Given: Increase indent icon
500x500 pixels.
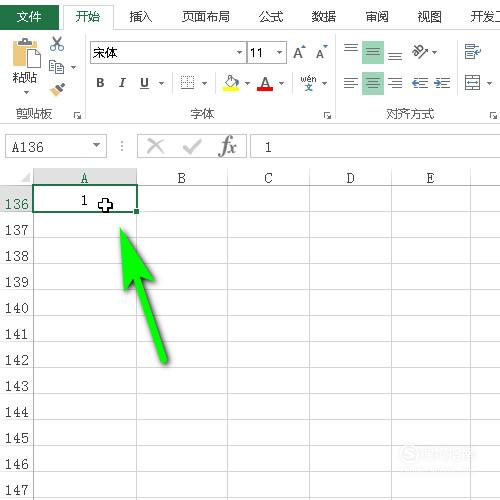Looking at the screenshot, I should [442, 83].
